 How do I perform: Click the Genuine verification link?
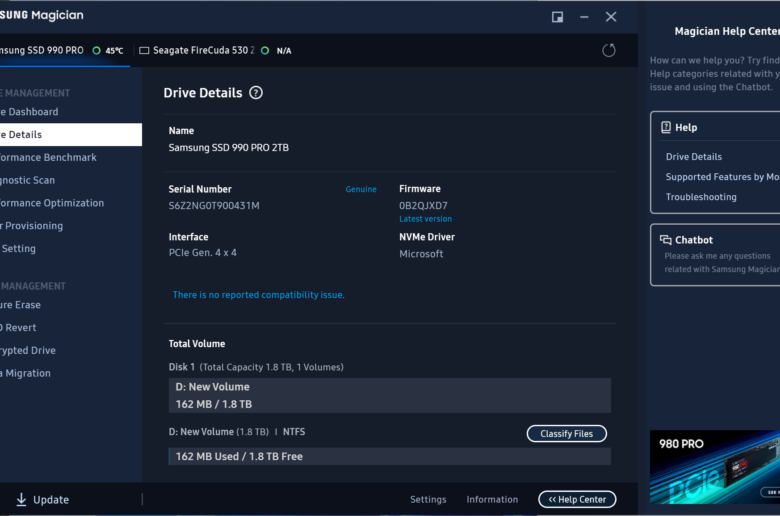click(361, 189)
